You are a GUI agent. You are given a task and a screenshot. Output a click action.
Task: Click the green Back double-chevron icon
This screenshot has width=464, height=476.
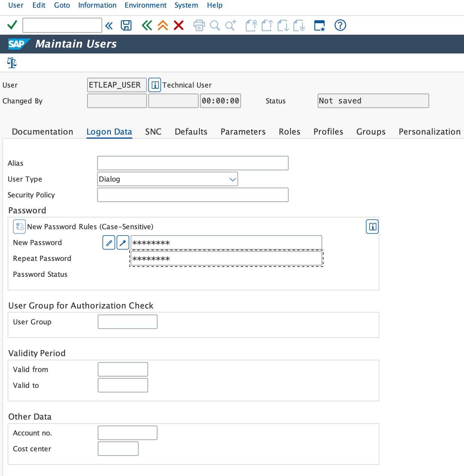[x=147, y=26]
